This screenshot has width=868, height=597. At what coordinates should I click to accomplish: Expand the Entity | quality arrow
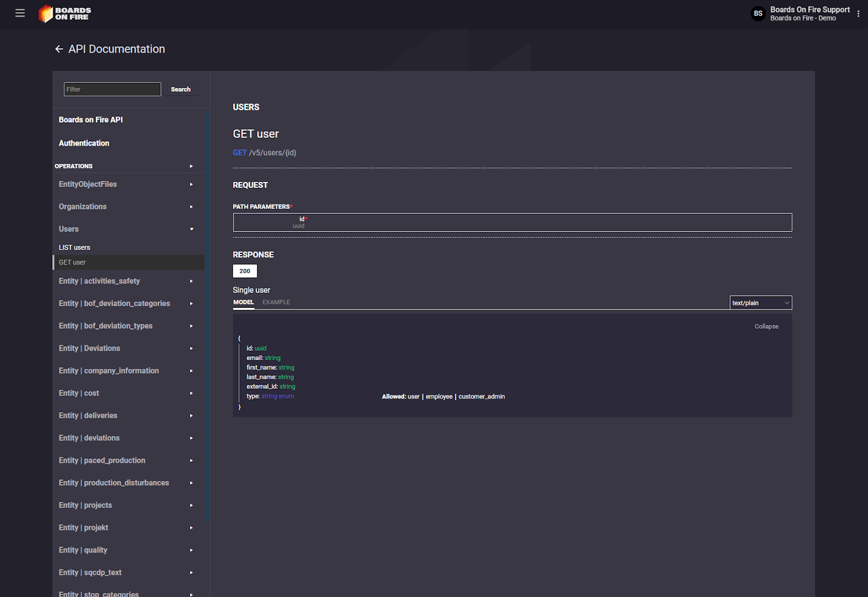pyautogui.click(x=191, y=550)
